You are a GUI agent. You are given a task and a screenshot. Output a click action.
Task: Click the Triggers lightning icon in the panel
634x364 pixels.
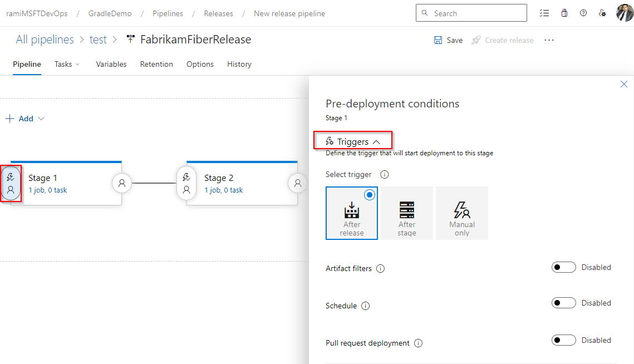click(331, 140)
